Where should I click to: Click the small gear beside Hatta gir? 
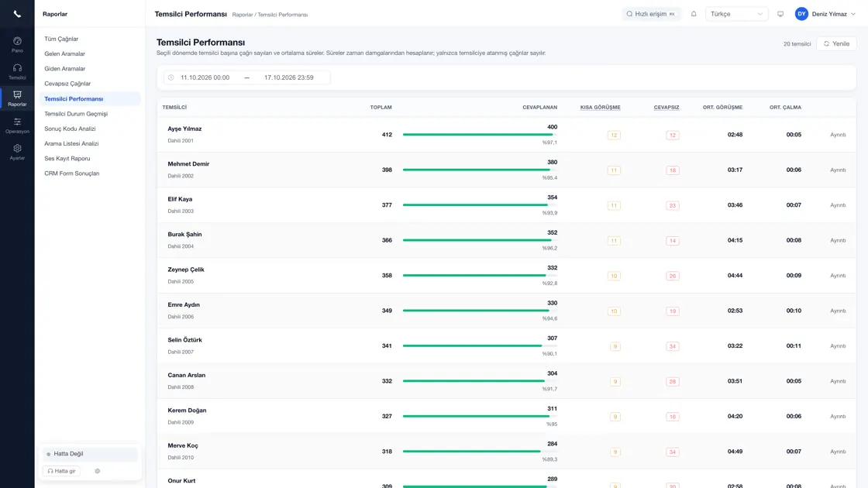click(98, 471)
